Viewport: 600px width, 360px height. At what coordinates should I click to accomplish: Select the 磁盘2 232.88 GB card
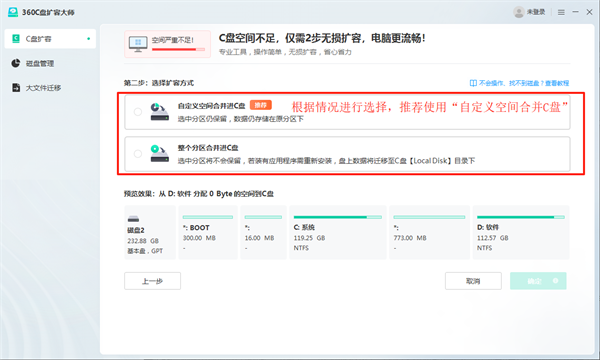pyautogui.click(x=150, y=233)
